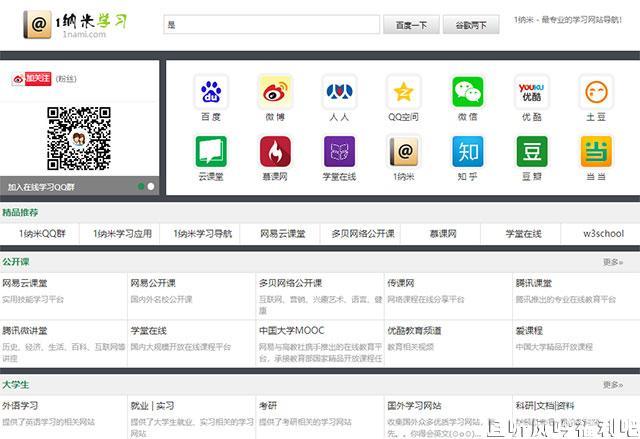The height and width of the screenshot is (439, 640).
Task: Open the 爱课程 link
Action: [529, 331]
